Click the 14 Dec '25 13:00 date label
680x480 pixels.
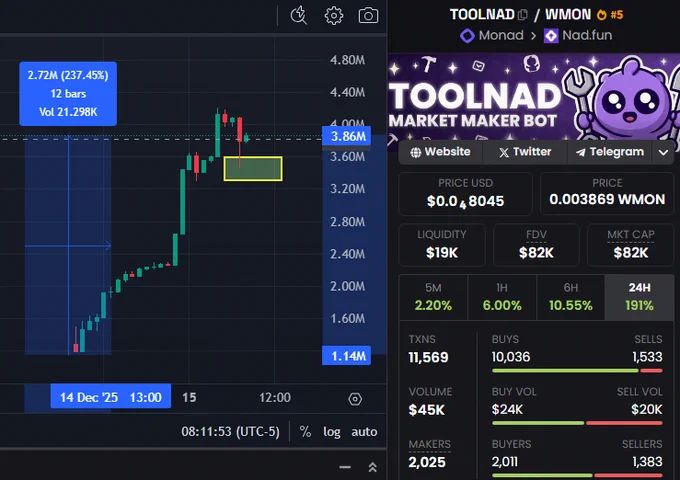click(x=111, y=397)
